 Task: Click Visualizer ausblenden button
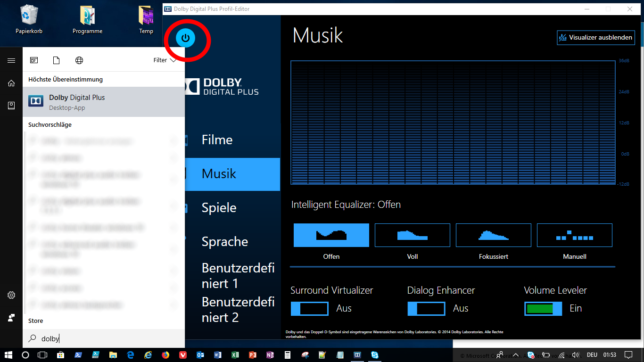tap(596, 38)
